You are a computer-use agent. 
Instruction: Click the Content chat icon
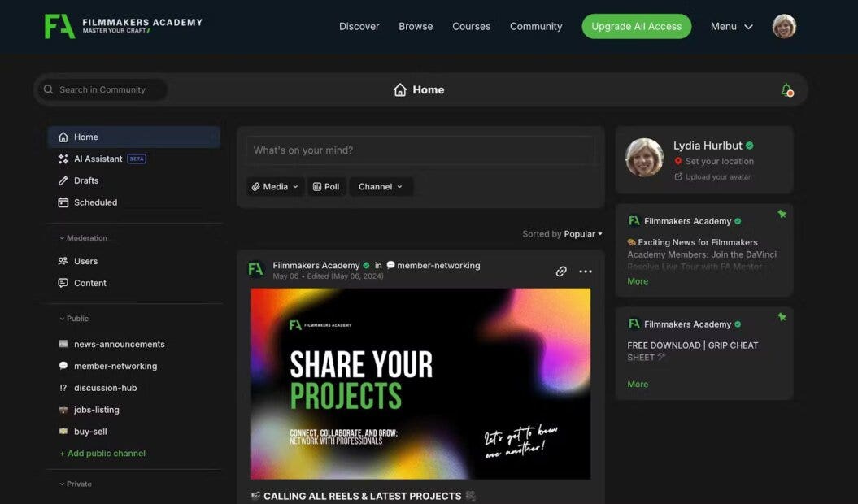pyautogui.click(x=63, y=283)
